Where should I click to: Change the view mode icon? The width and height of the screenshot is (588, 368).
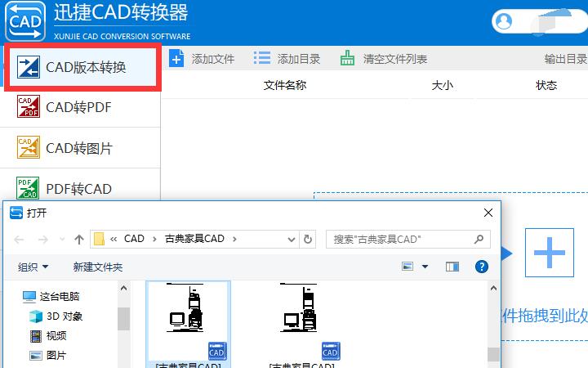pos(408,267)
